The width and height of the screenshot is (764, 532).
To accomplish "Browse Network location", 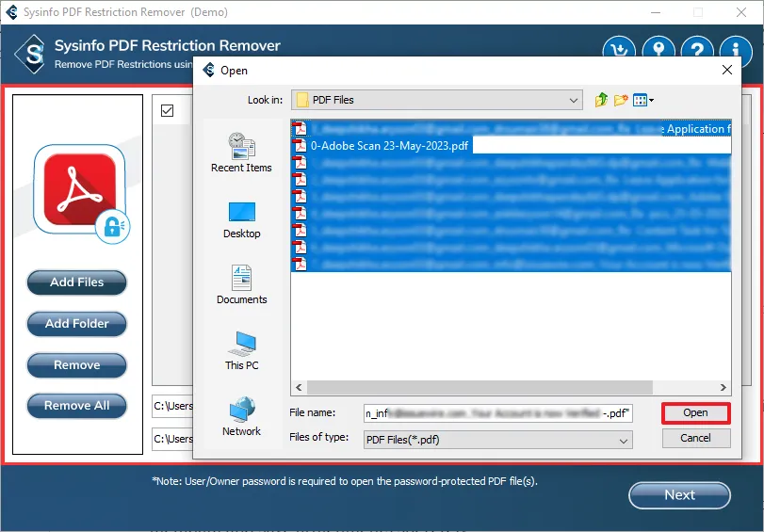I will (x=241, y=417).
